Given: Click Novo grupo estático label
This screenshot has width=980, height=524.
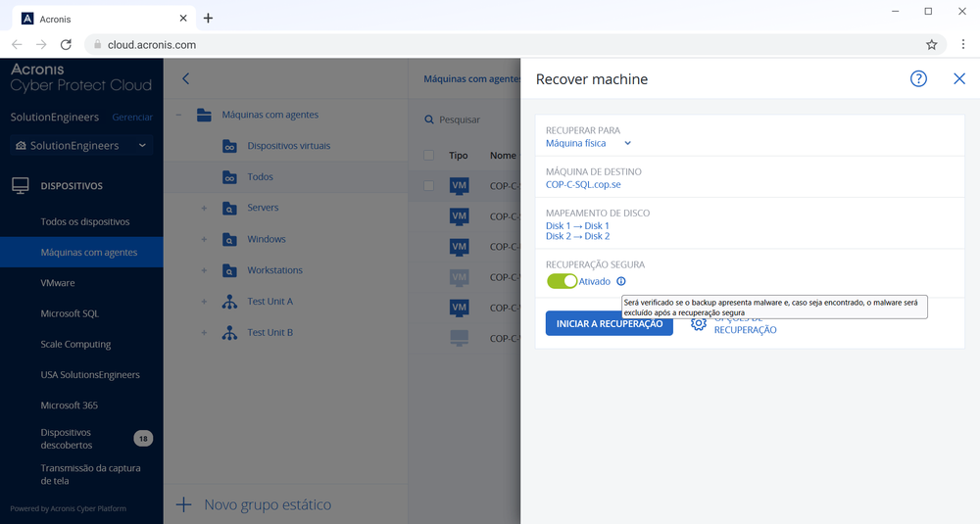Looking at the screenshot, I should (x=268, y=504).
